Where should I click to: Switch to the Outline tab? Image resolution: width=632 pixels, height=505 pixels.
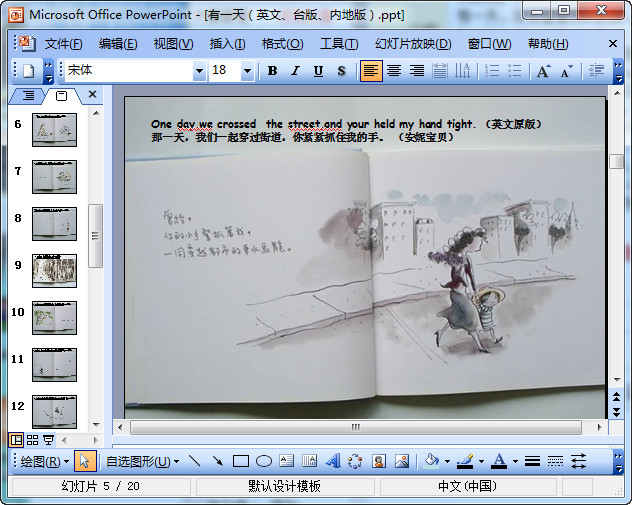pos(28,96)
